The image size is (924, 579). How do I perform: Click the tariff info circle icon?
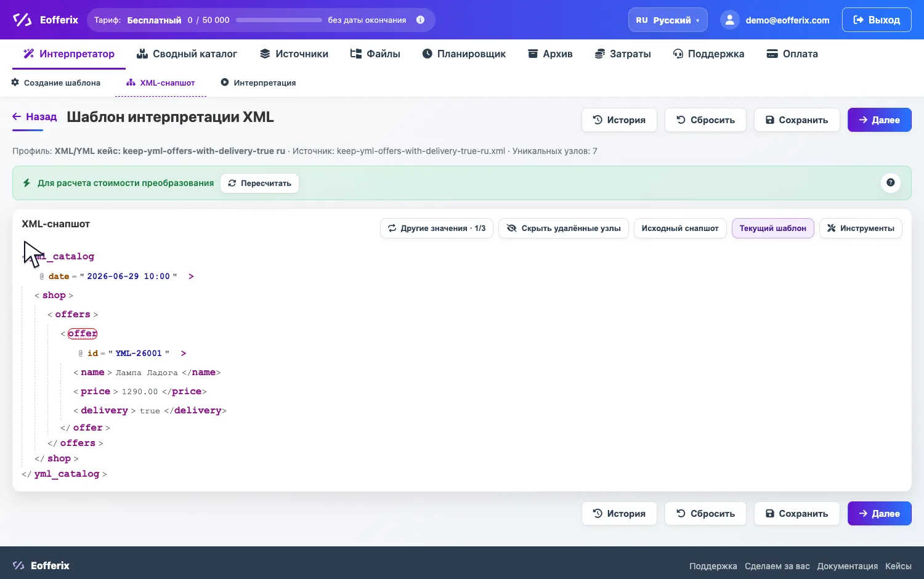420,20
